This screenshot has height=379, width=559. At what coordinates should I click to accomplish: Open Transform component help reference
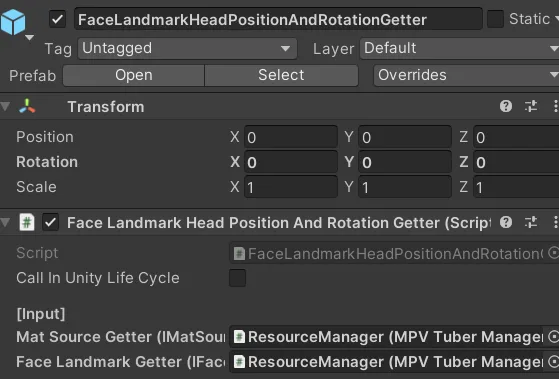tap(506, 106)
